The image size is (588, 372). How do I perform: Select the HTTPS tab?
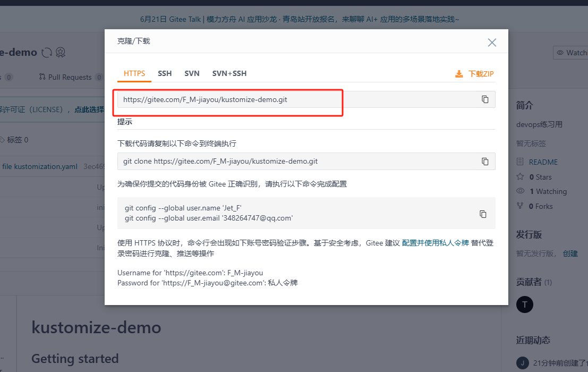tap(134, 73)
